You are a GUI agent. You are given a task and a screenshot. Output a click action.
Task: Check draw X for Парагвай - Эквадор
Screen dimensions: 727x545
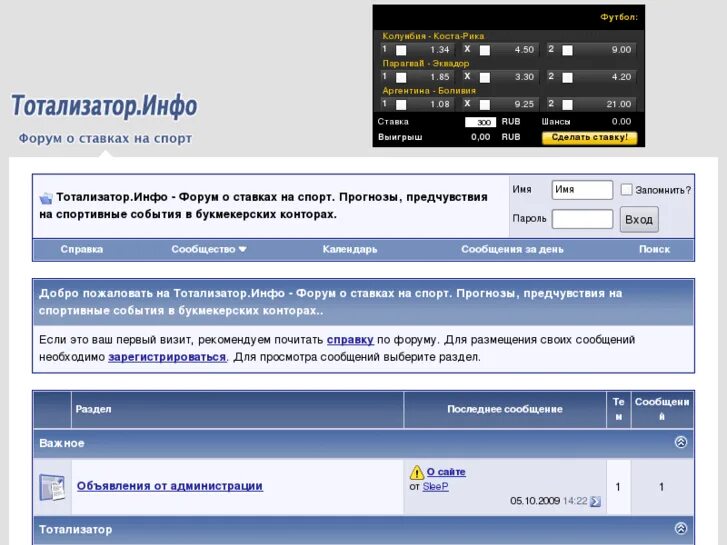pos(485,77)
